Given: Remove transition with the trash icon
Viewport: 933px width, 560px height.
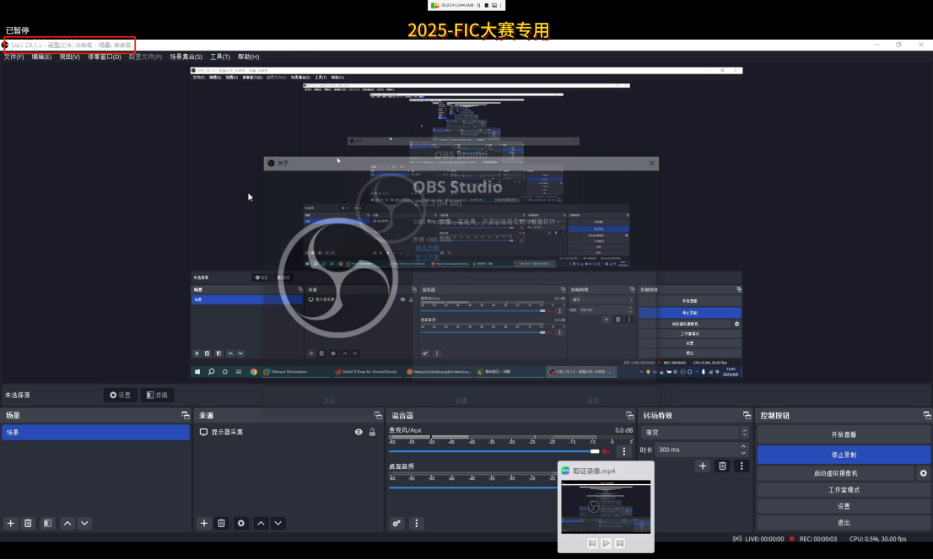Looking at the screenshot, I should 722,466.
